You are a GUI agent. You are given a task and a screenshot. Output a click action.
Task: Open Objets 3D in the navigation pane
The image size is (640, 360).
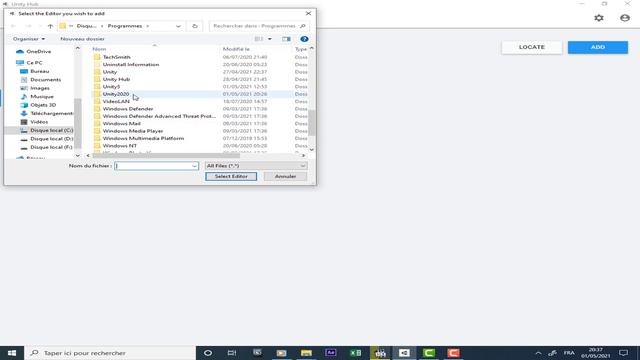43,105
